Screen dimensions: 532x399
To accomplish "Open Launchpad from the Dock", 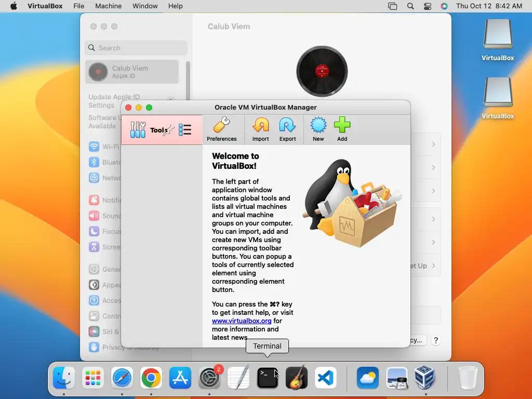I will pyautogui.click(x=93, y=378).
